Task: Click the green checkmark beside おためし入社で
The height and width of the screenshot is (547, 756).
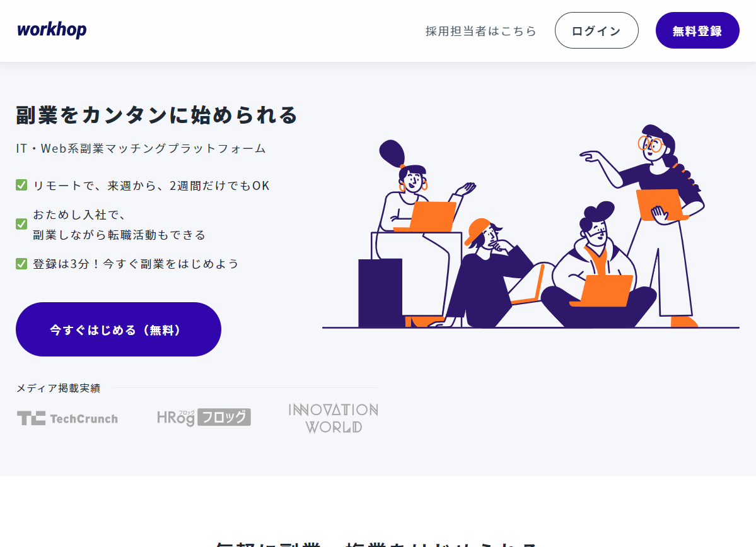Action: tap(21, 224)
